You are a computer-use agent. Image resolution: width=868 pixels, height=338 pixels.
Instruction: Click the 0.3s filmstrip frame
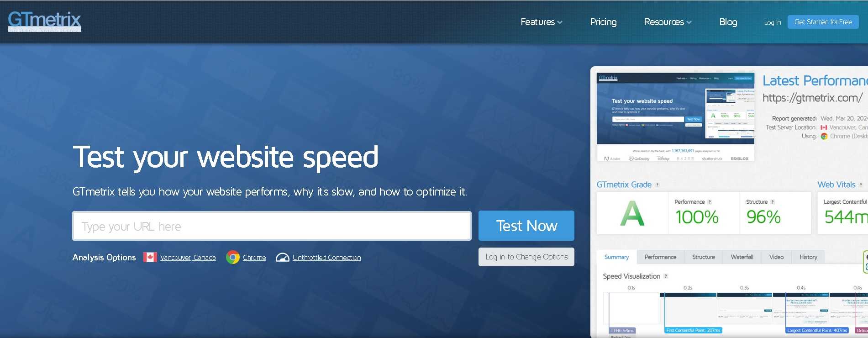tap(744, 309)
